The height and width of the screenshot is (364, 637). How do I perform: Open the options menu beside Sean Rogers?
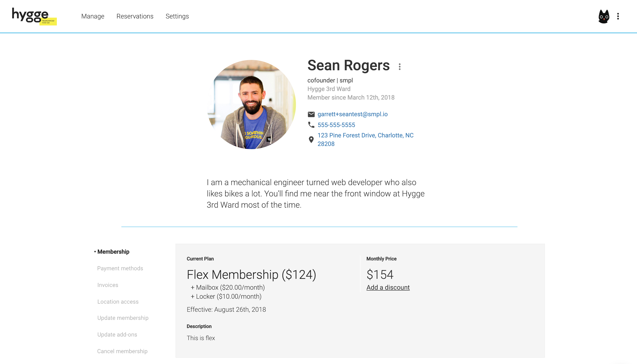[399, 66]
